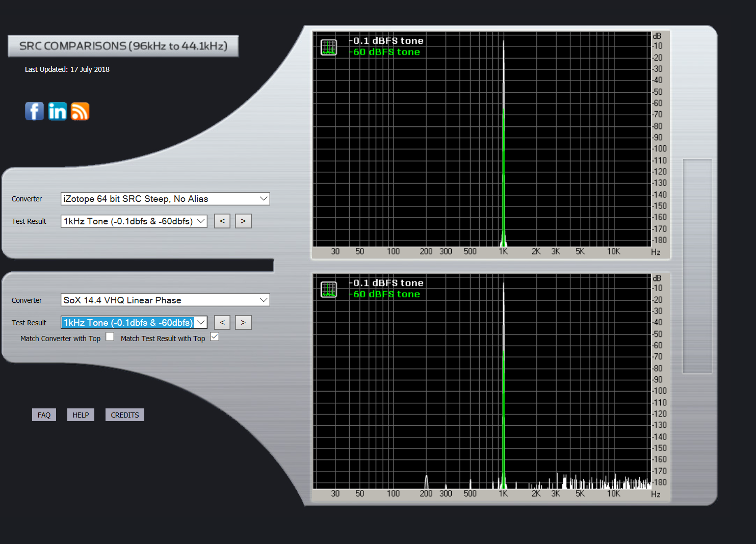Viewport: 756px width, 544px height.
Task: Click the 'Last Updated: 17 July 2018' text
Action: 67,69
